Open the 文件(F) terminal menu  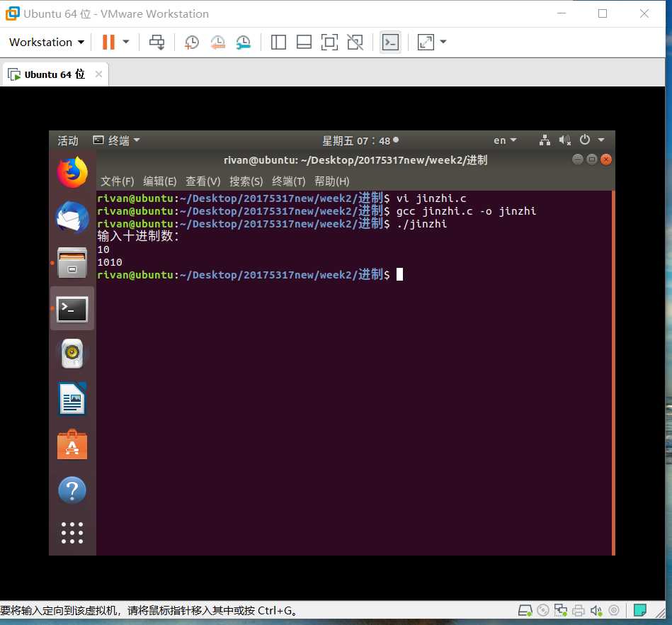pyautogui.click(x=117, y=181)
